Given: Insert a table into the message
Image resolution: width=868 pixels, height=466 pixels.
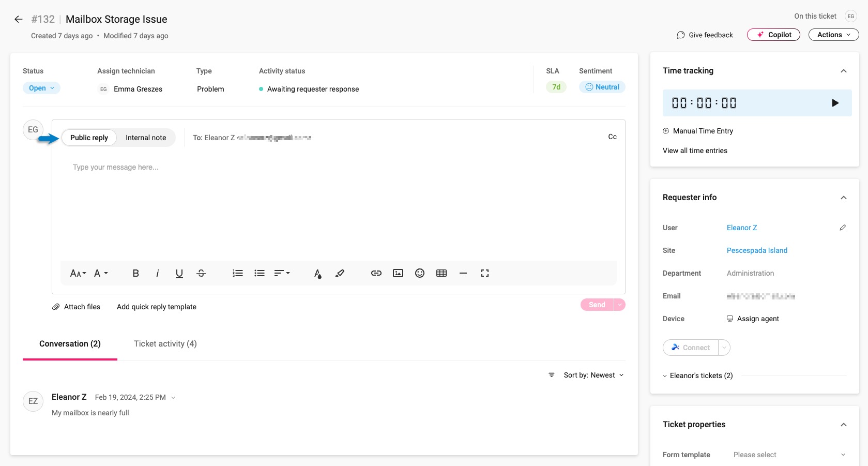Looking at the screenshot, I should click(441, 273).
